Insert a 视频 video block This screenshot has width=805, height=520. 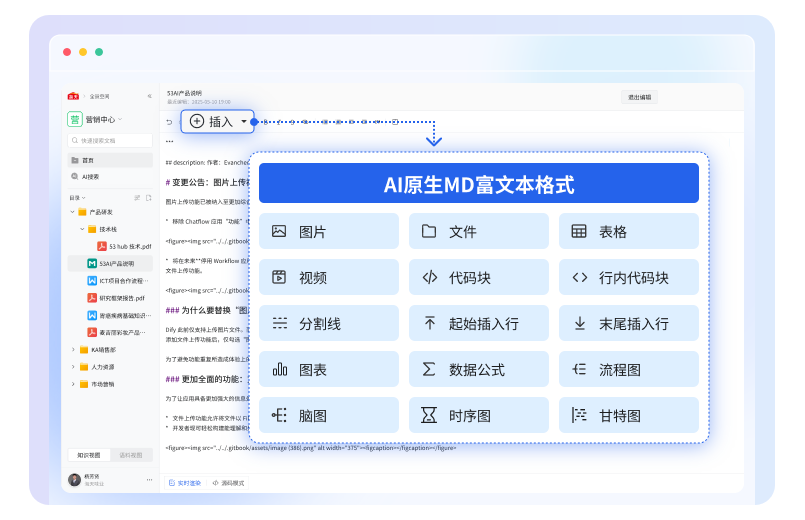click(x=329, y=277)
